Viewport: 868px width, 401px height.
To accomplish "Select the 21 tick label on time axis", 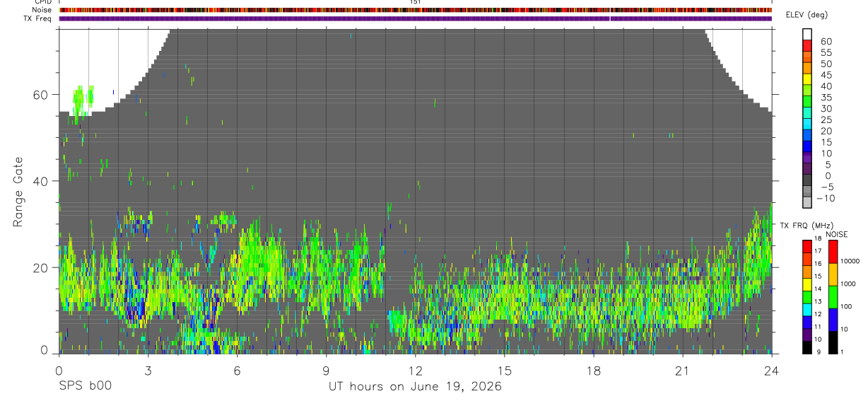I will tap(683, 371).
